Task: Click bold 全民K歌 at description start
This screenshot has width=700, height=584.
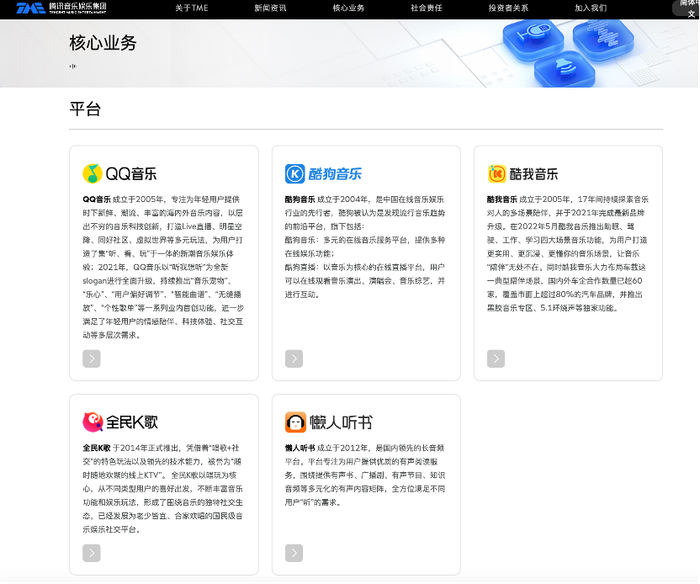Action: [x=96, y=448]
